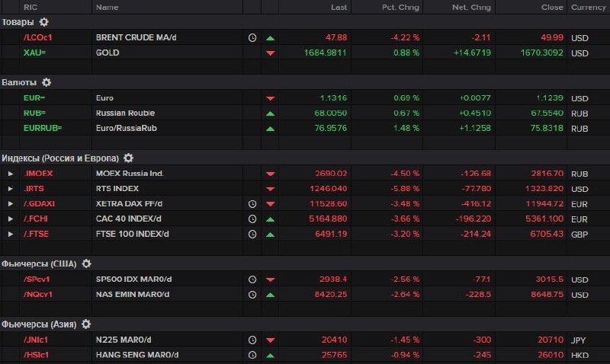Open the XAU= RIC link
The height and width of the screenshot is (364, 610).
tap(34, 53)
